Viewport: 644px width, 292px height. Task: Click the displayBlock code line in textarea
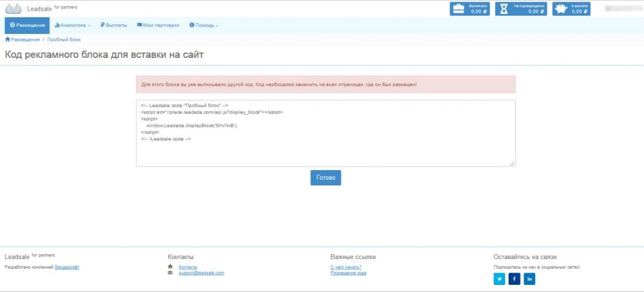point(192,125)
